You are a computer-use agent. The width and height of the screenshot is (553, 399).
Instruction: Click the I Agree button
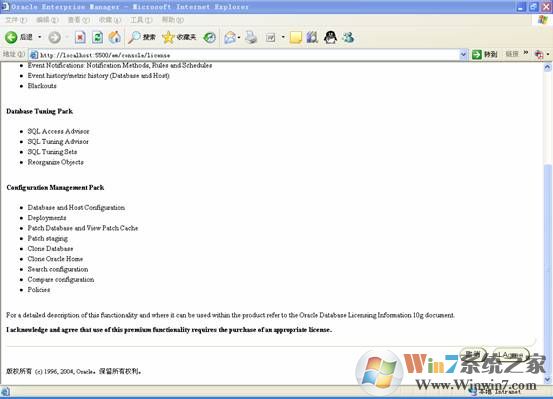click(x=511, y=355)
